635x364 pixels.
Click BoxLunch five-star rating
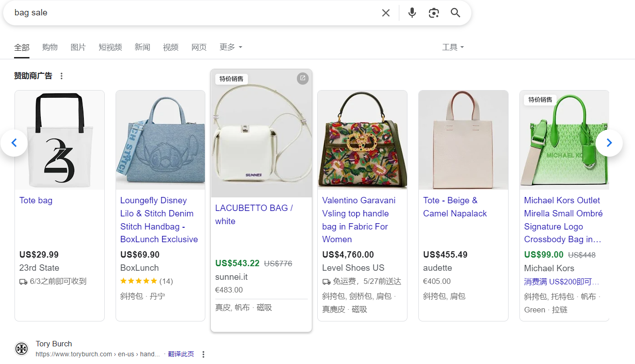coord(139,281)
